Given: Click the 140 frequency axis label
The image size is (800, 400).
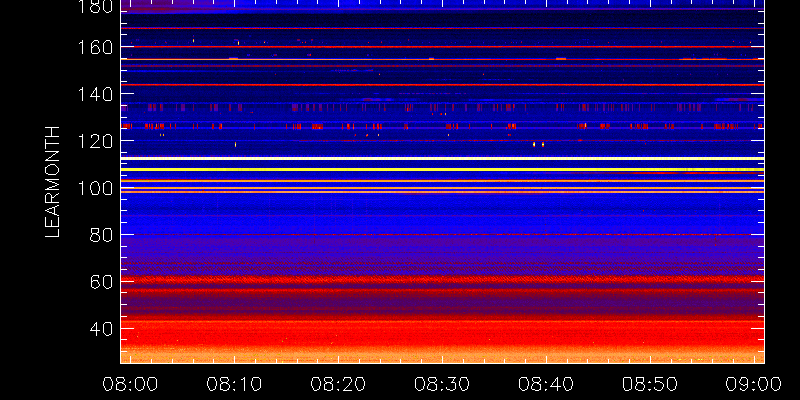Looking at the screenshot, I should click(95, 94).
